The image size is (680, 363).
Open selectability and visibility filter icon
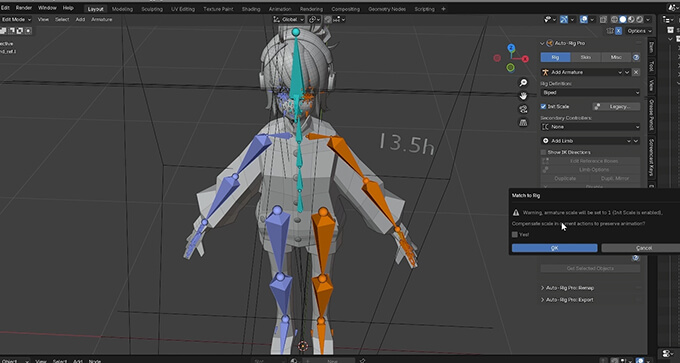548,20
